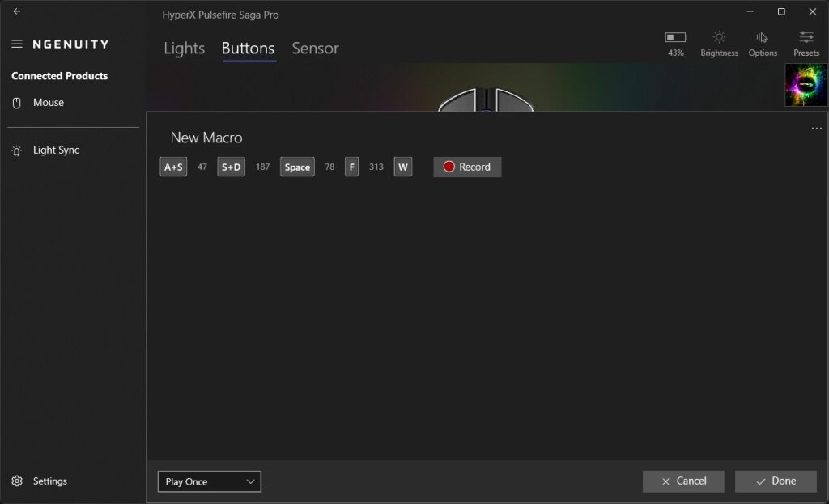The image size is (829, 504).
Task: Click the 43% battery indicator icon
Action: coord(676,37)
